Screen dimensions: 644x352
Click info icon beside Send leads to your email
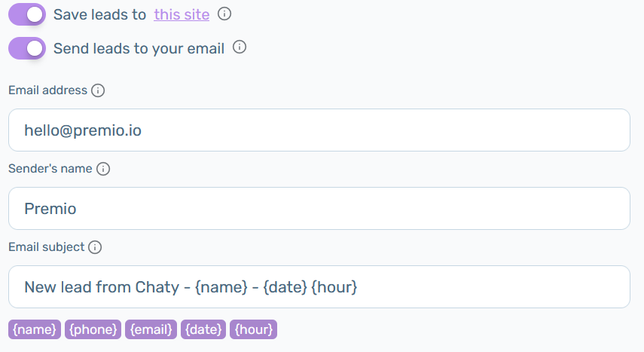point(240,47)
